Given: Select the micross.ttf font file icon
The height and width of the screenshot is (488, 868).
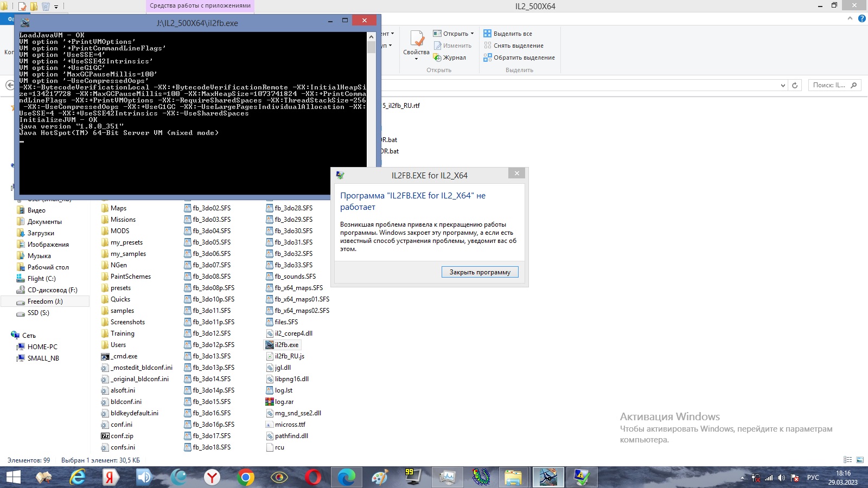Looking at the screenshot, I should [270, 425].
